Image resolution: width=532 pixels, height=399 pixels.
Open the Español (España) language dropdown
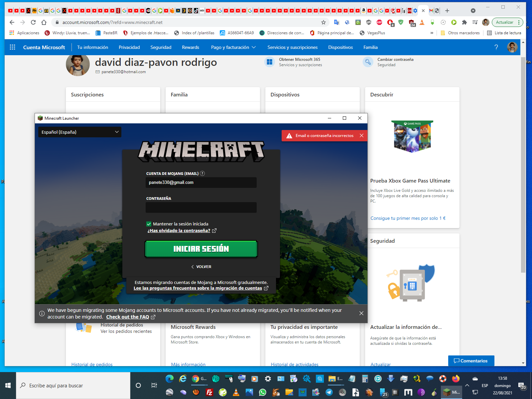point(80,132)
